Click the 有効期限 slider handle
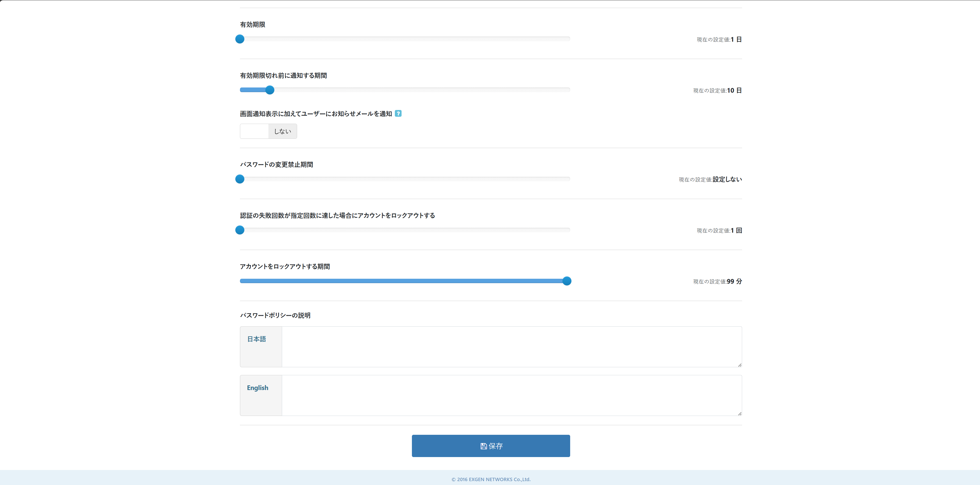The height and width of the screenshot is (485, 980). pos(240,39)
